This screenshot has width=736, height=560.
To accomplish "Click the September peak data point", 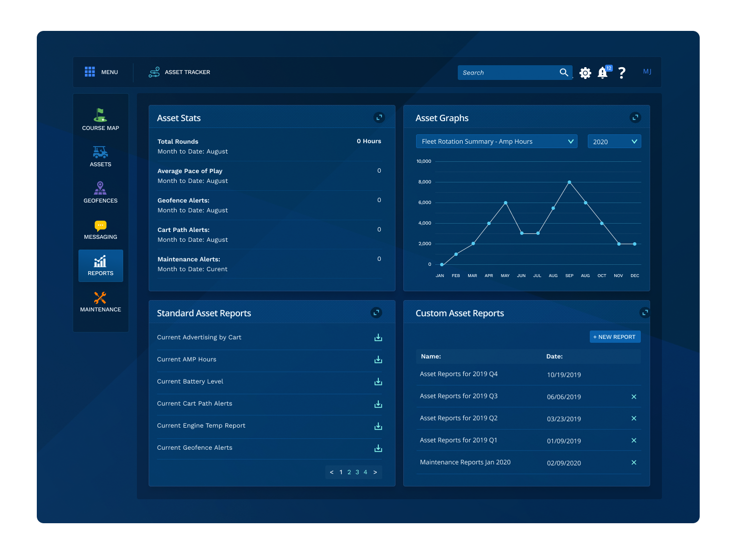I will pos(569,182).
